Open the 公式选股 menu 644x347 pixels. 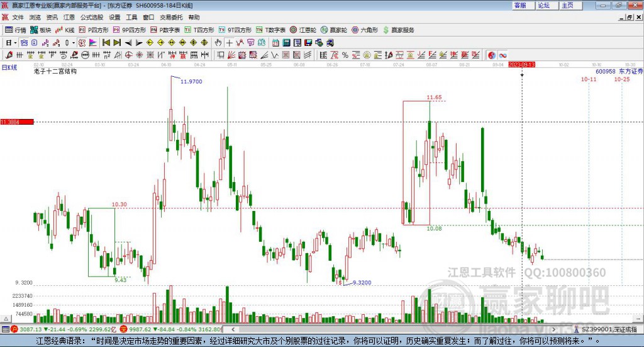(x=92, y=17)
